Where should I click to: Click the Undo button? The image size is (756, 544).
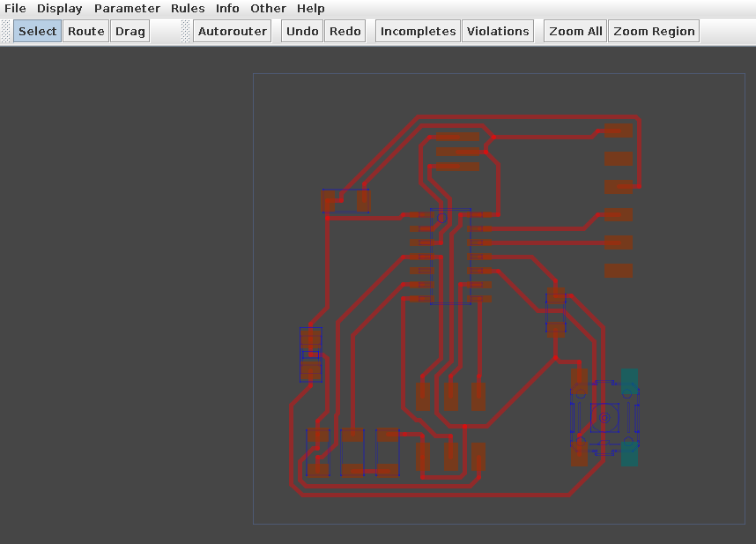(302, 32)
